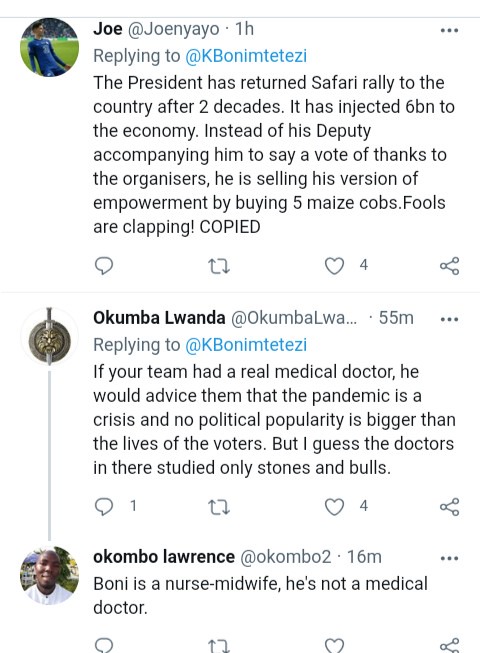Like okombo lawrence's nurse-midwife reply

coord(334,645)
